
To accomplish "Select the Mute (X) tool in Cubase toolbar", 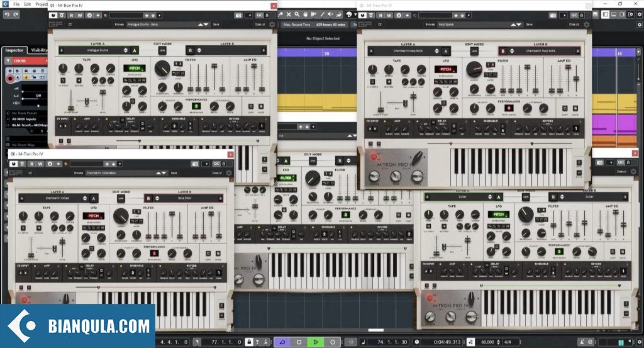I will 289,14.
